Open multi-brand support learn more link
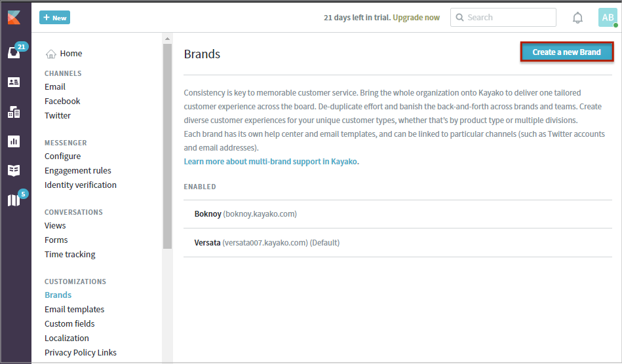This screenshot has width=622, height=364. coord(271,161)
